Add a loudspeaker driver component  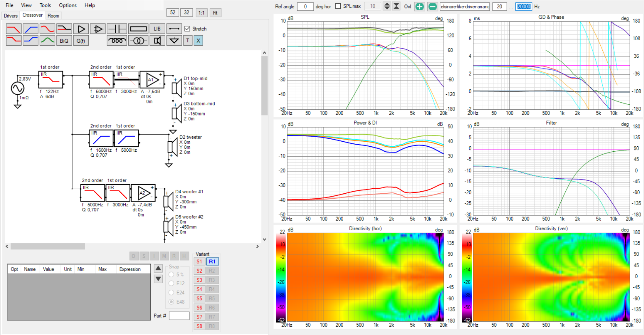157,41
